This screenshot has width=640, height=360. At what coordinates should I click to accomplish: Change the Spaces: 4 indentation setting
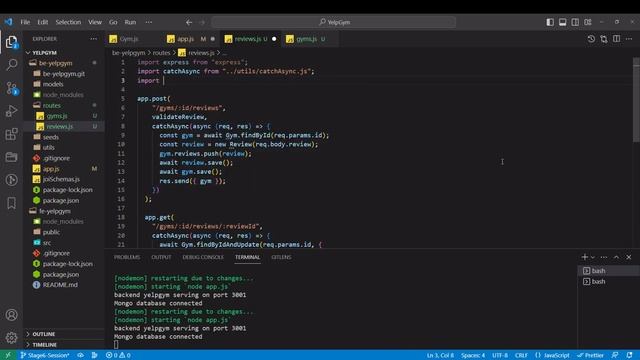(473, 355)
